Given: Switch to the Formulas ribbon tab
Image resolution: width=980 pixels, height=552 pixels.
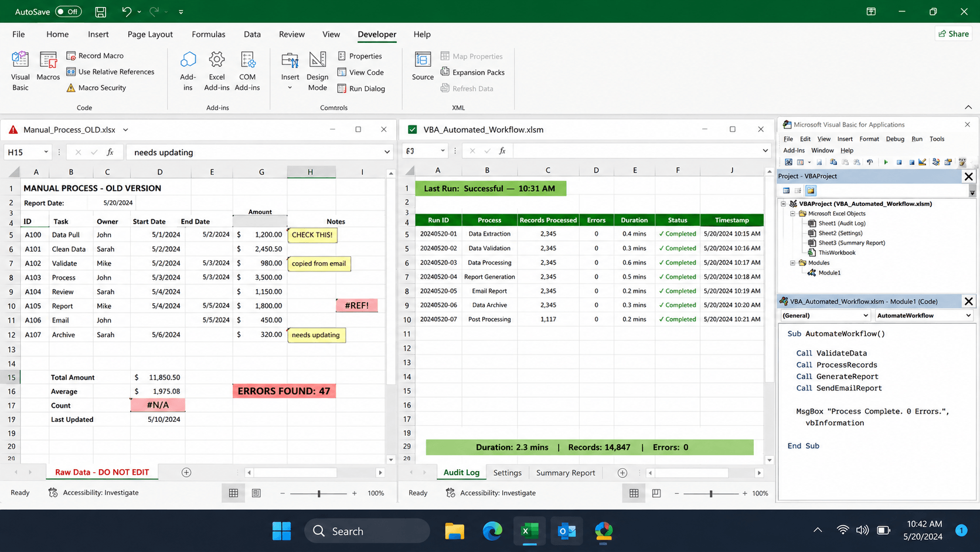Looking at the screenshot, I should pyautogui.click(x=208, y=34).
